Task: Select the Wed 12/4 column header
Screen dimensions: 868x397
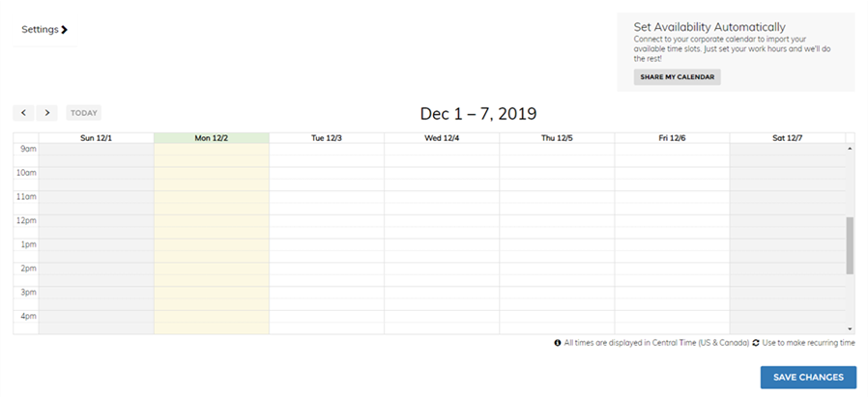Action: coord(442,138)
